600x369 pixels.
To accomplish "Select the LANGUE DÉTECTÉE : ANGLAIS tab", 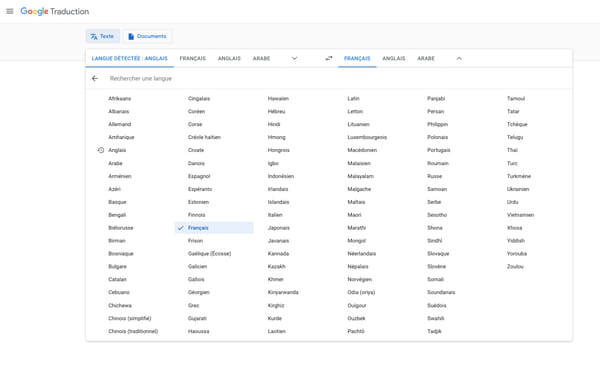I will (x=130, y=59).
